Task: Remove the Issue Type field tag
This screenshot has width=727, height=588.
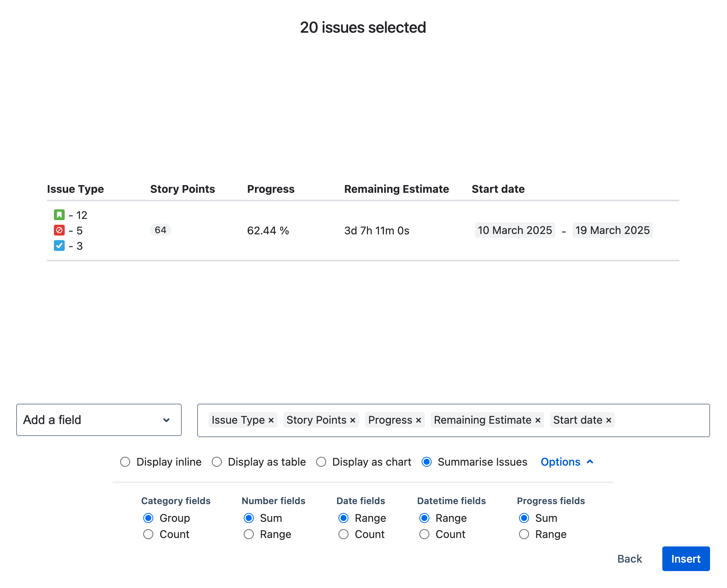Action: coord(271,420)
